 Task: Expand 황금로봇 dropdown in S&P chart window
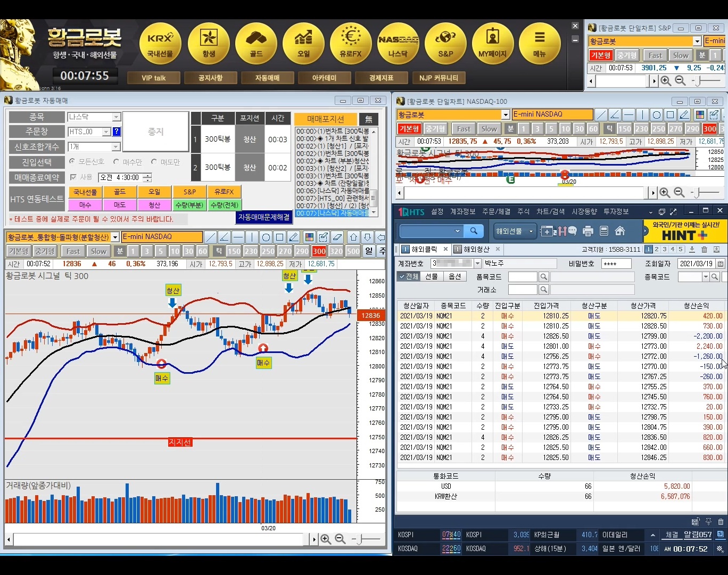point(697,41)
